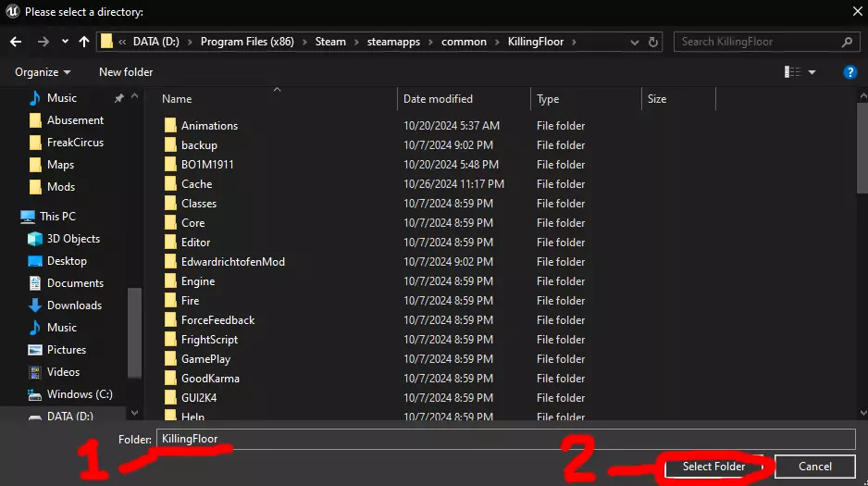Open FreakCircus folder in sidebar
868x486 pixels.
75,143
